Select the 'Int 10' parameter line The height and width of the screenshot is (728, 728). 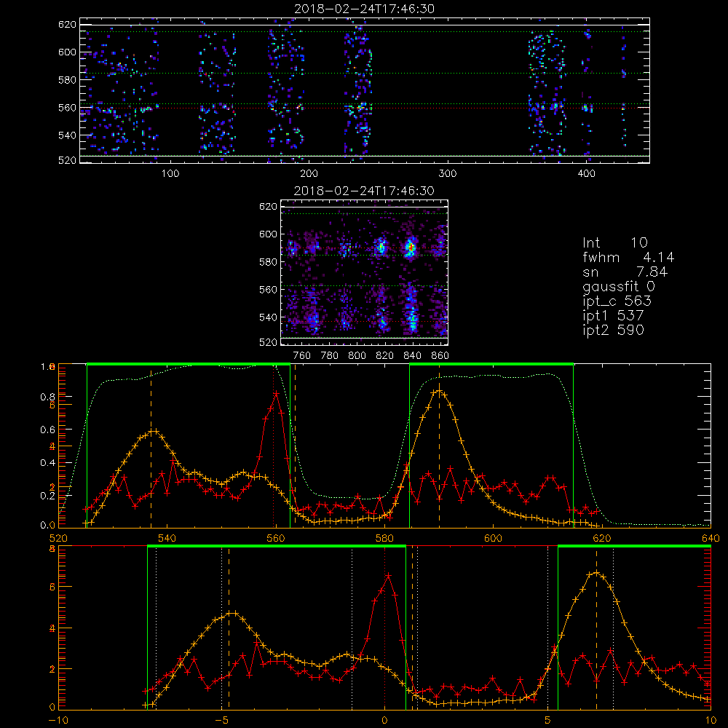615,243
